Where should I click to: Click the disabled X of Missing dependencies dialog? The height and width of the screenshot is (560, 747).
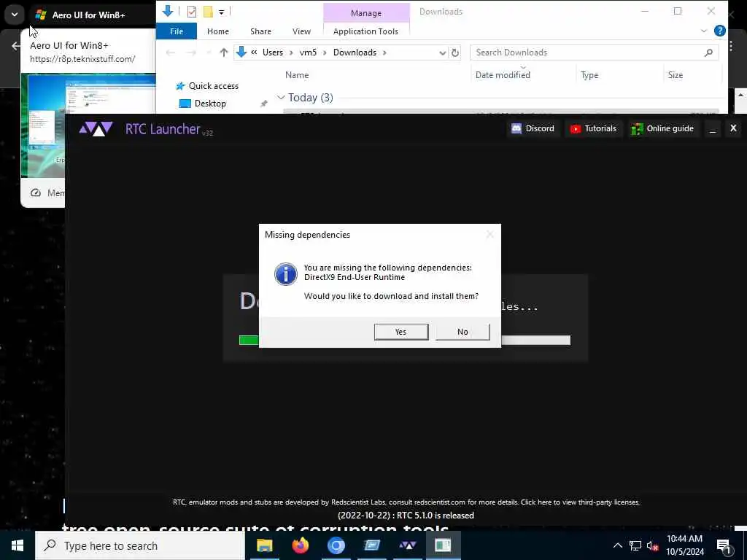point(489,234)
